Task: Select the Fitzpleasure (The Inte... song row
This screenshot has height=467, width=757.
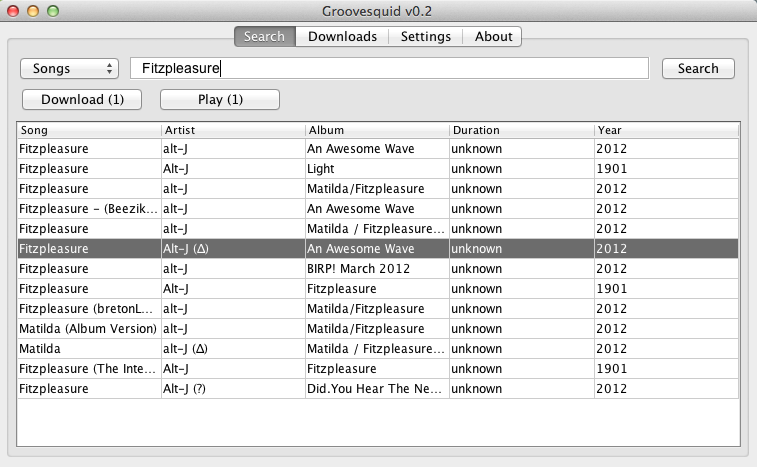Action: pyautogui.click(x=378, y=368)
